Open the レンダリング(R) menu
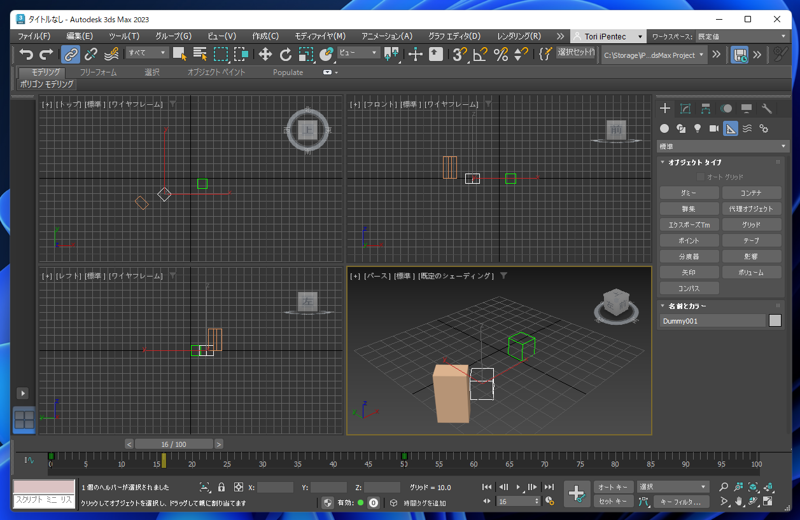This screenshot has height=520, width=800. click(x=519, y=36)
